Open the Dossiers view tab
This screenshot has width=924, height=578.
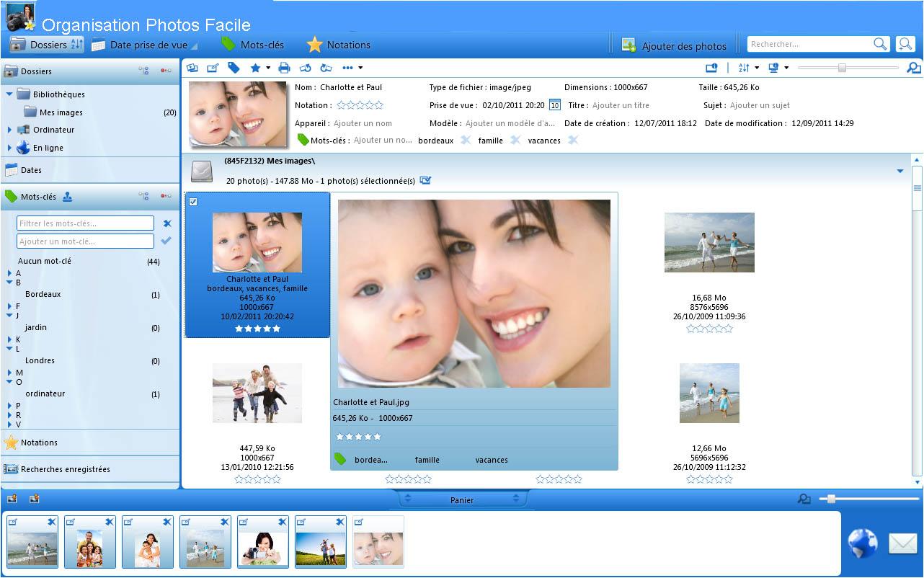(x=47, y=45)
